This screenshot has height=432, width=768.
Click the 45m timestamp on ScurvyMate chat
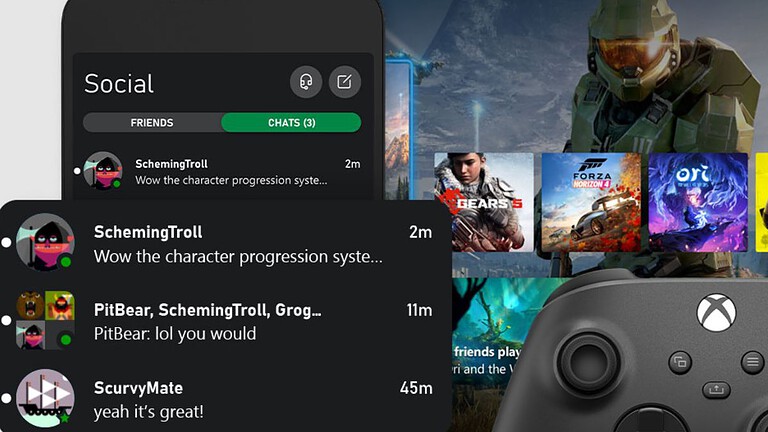coord(416,388)
